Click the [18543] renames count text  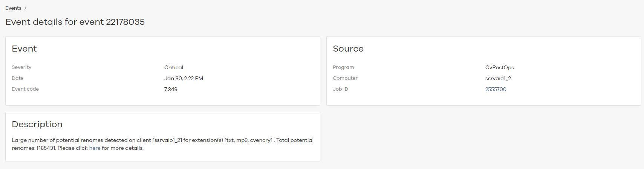click(x=46, y=148)
